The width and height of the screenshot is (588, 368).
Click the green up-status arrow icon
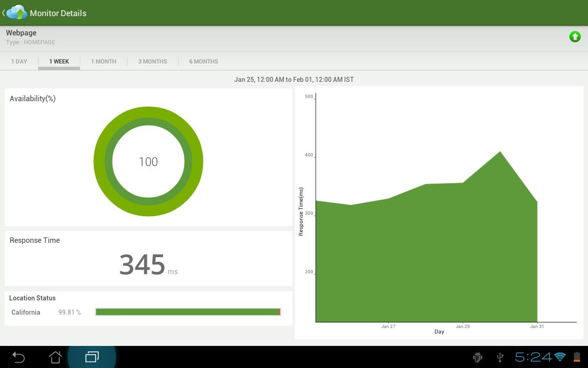click(575, 37)
